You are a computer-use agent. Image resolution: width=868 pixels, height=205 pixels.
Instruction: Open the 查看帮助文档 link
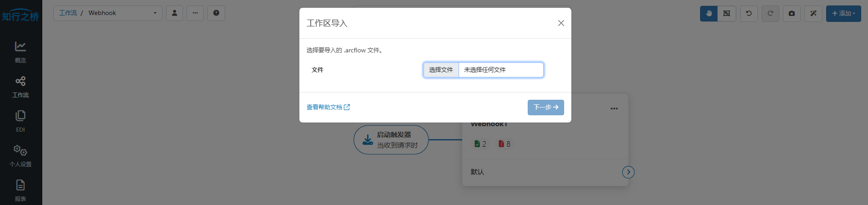coord(328,107)
